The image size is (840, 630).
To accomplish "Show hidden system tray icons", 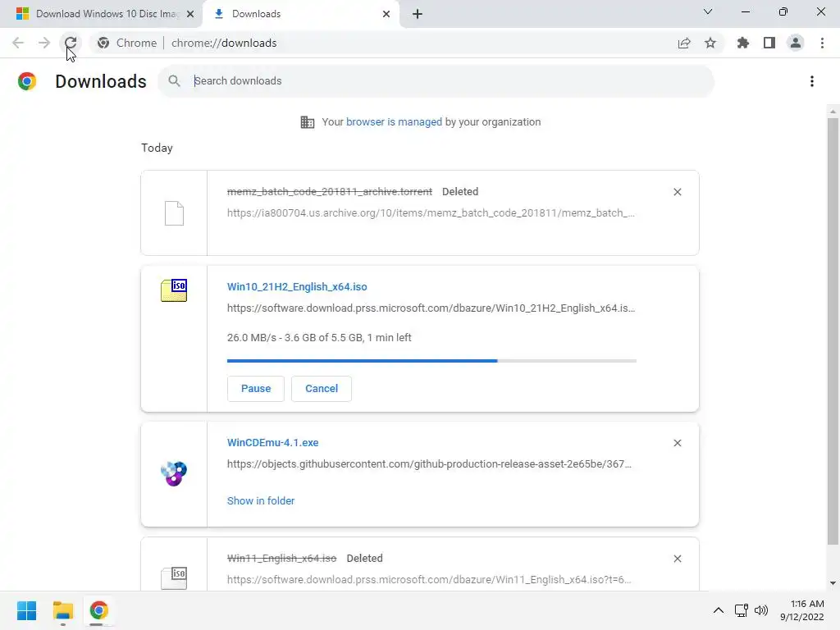I will (x=719, y=610).
